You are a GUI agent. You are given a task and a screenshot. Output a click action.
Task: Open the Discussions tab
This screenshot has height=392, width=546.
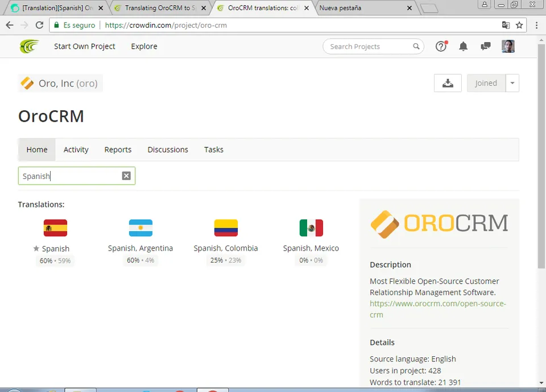(x=168, y=149)
